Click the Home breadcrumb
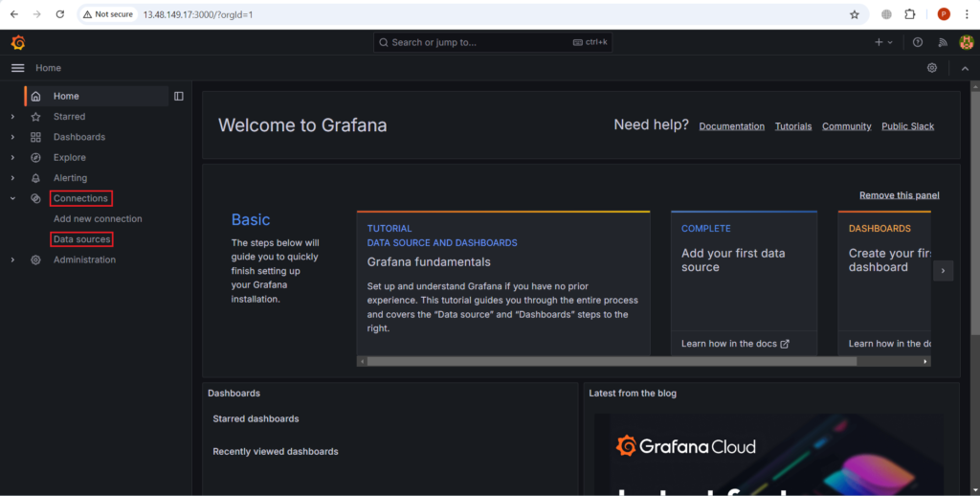 [48, 68]
